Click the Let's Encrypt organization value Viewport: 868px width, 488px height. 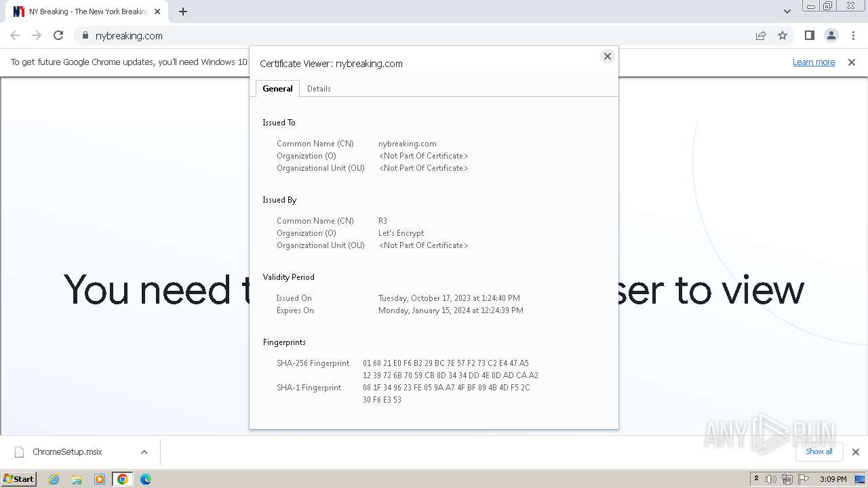(x=401, y=233)
